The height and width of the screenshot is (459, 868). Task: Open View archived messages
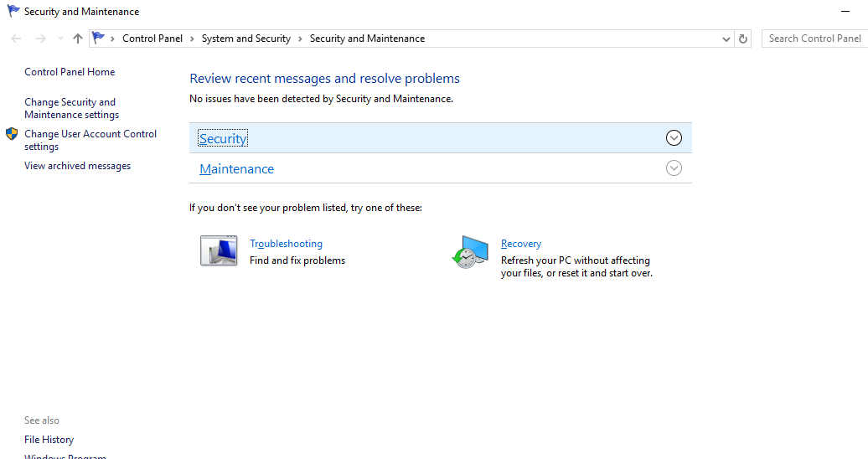pos(77,166)
